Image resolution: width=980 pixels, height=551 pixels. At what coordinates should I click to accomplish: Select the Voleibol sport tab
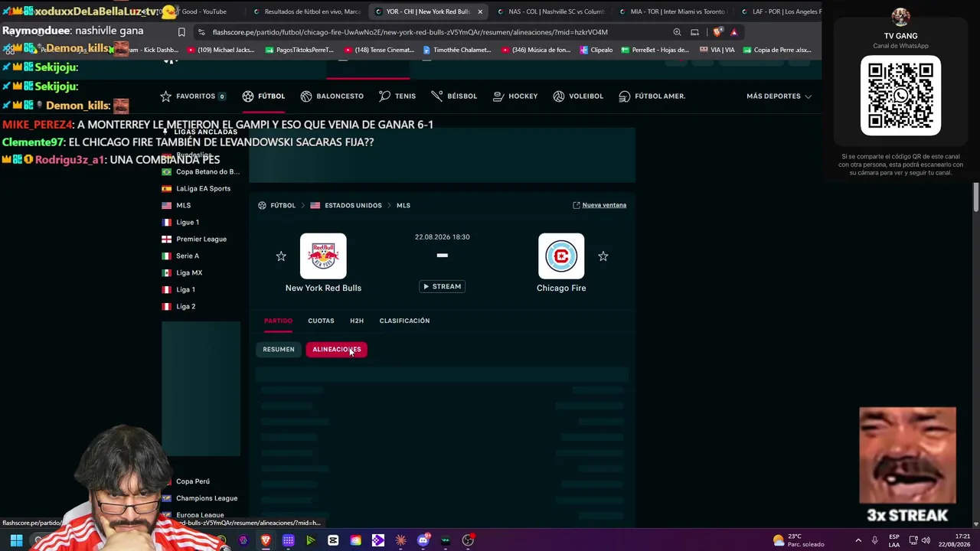pyautogui.click(x=578, y=96)
